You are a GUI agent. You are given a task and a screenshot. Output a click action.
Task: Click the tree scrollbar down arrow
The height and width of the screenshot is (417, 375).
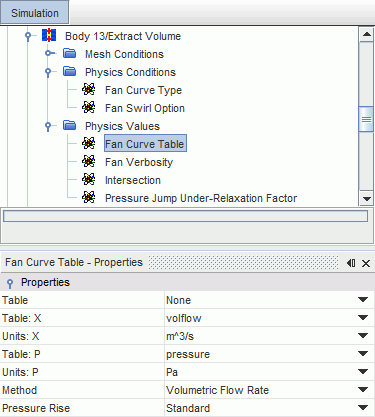(x=367, y=199)
